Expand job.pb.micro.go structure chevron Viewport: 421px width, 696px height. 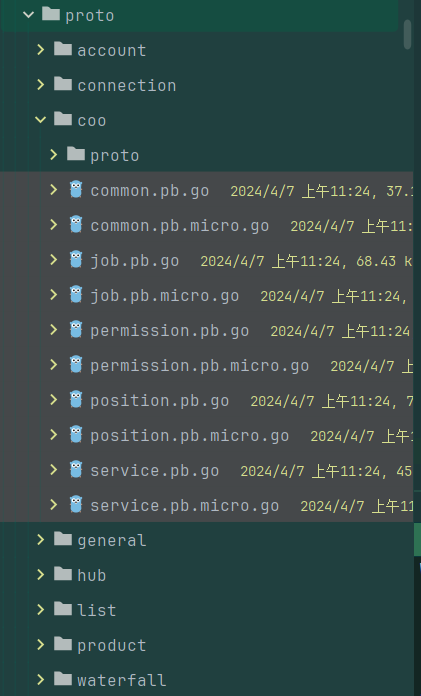[54, 295]
